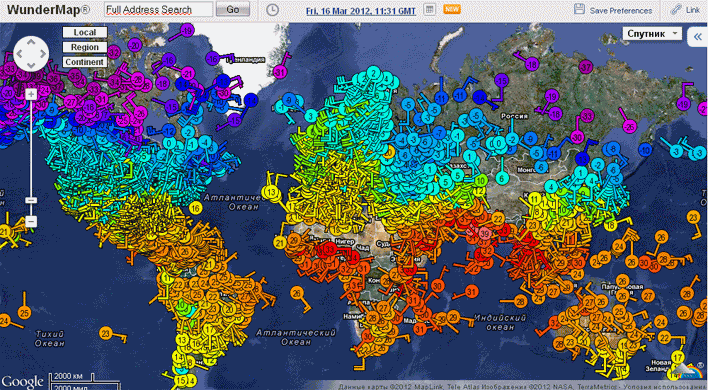Click the clock icon next to date
The height and width of the screenshot is (390, 708).
(x=272, y=10)
